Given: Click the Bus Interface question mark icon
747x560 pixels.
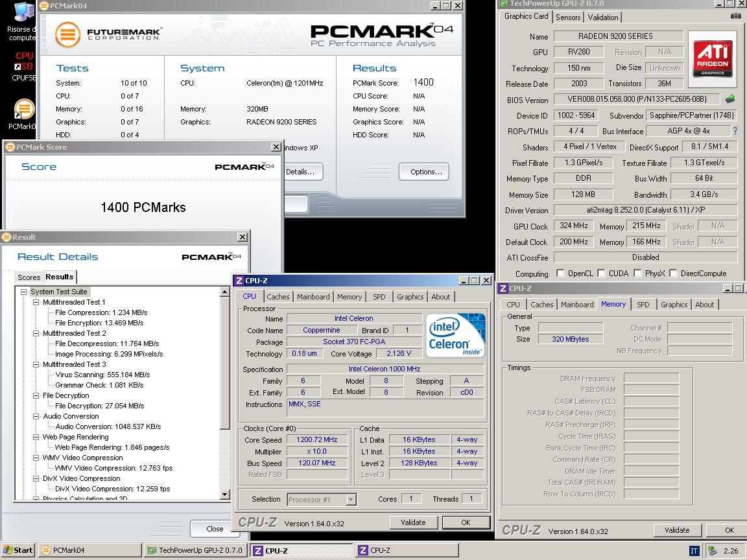Looking at the screenshot, I should pyautogui.click(x=735, y=130).
